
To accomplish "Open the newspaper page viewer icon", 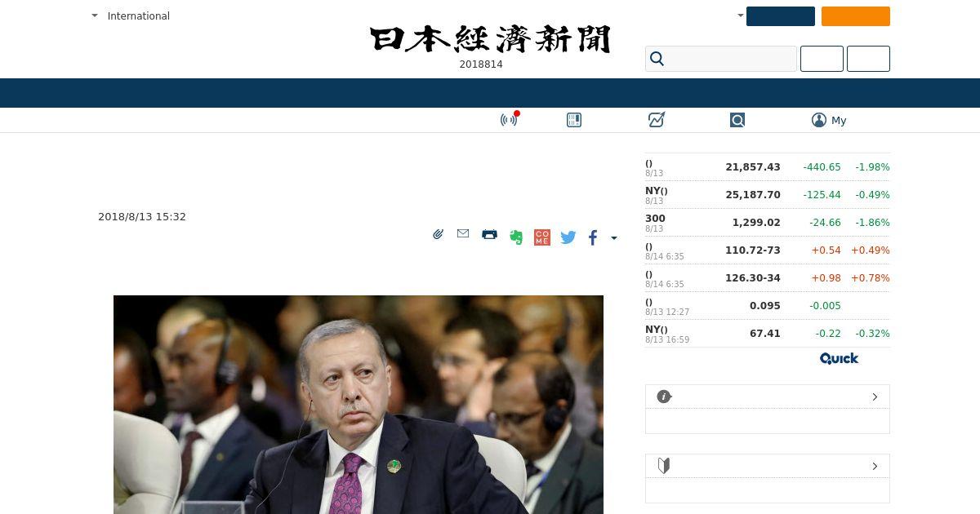I will click(574, 120).
